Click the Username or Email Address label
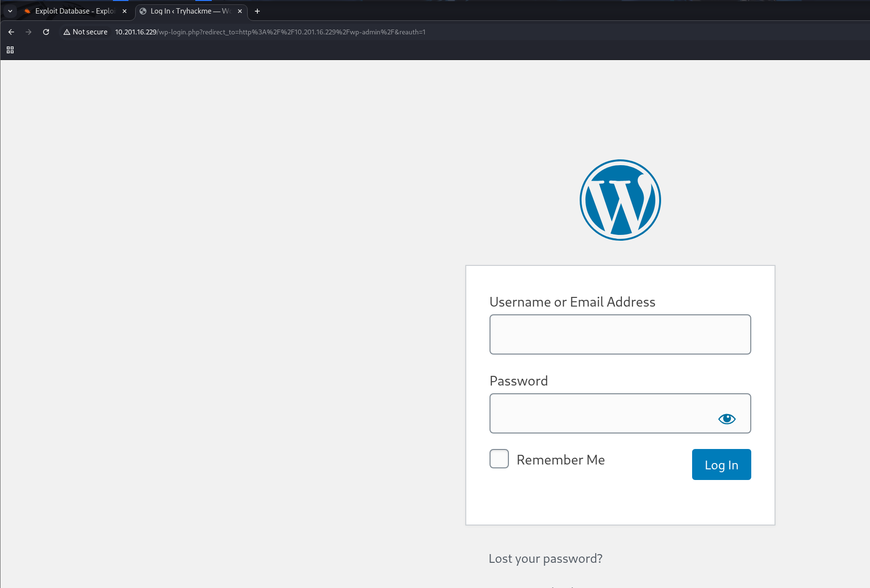The height and width of the screenshot is (588, 870). (572, 302)
